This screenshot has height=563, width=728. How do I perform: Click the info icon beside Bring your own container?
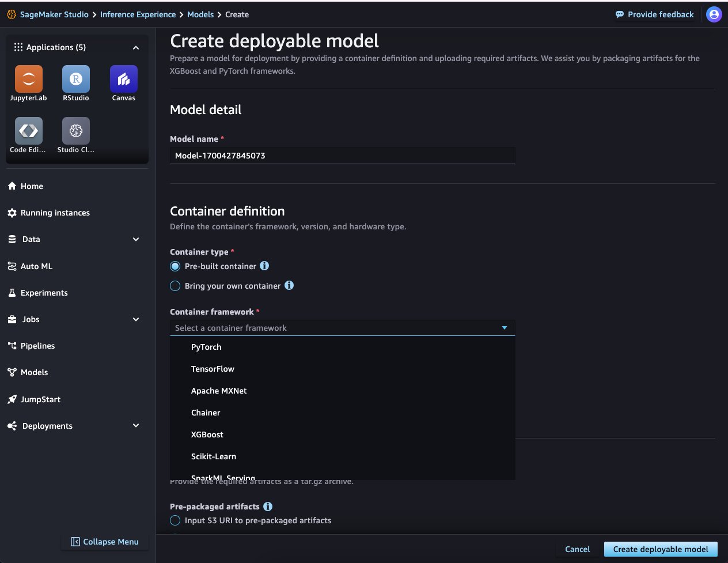[289, 285]
